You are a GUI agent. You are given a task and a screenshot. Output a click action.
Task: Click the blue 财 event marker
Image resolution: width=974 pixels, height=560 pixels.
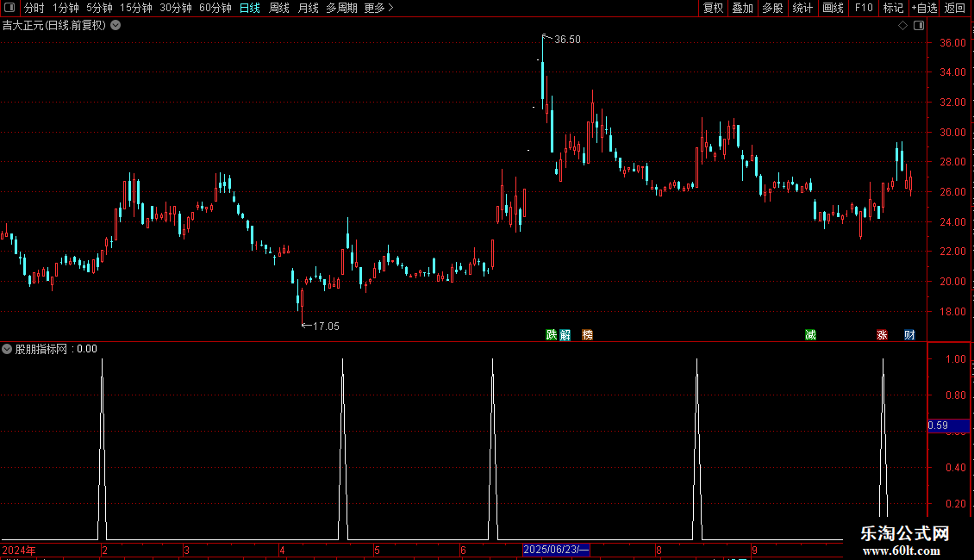(909, 335)
